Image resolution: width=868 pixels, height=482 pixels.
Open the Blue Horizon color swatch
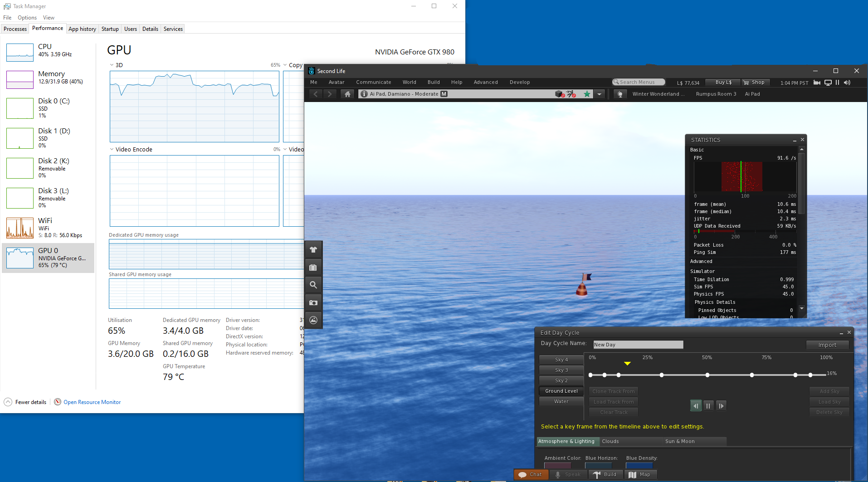[x=599, y=466]
